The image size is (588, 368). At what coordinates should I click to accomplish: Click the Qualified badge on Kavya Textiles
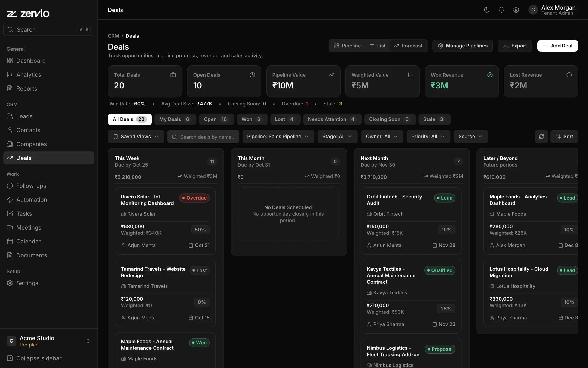tap(440, 270)
